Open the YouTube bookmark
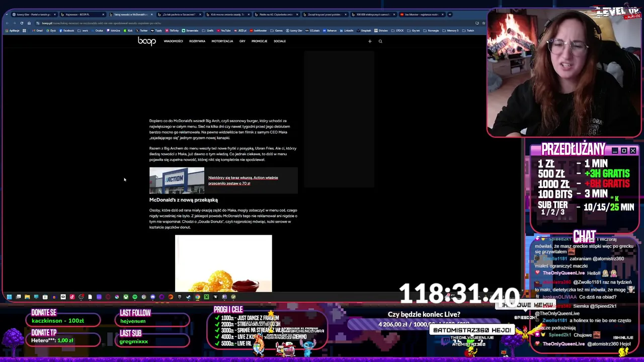 tap(224, 31)
